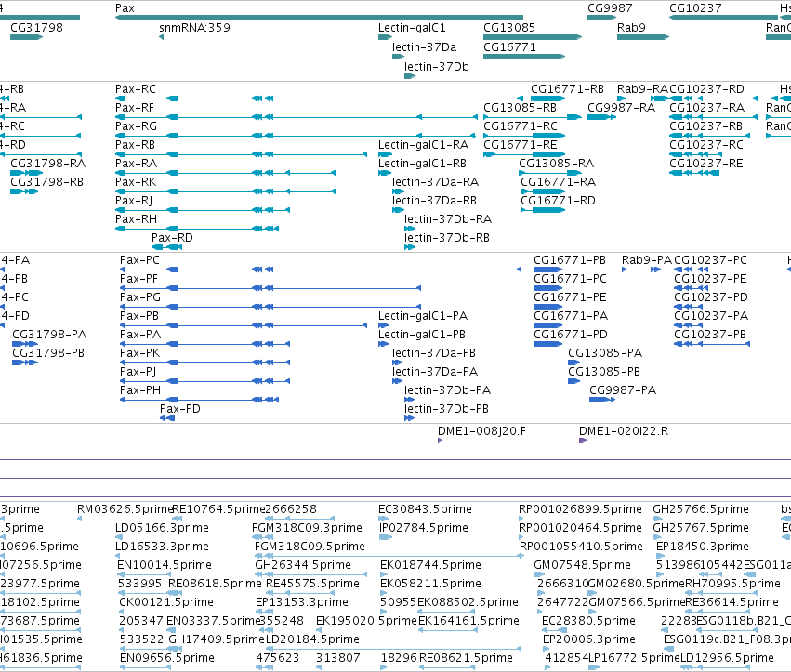This screenshot has height=672, width=791.
Task: Click the EK018744.5prime EST label
Action: (x=430, y=565)
